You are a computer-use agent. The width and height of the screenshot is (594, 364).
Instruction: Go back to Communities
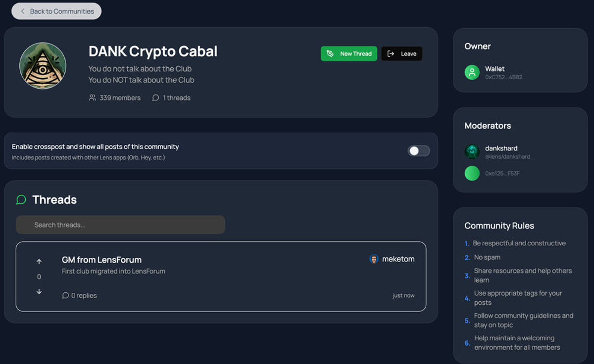tap(56, 11)
